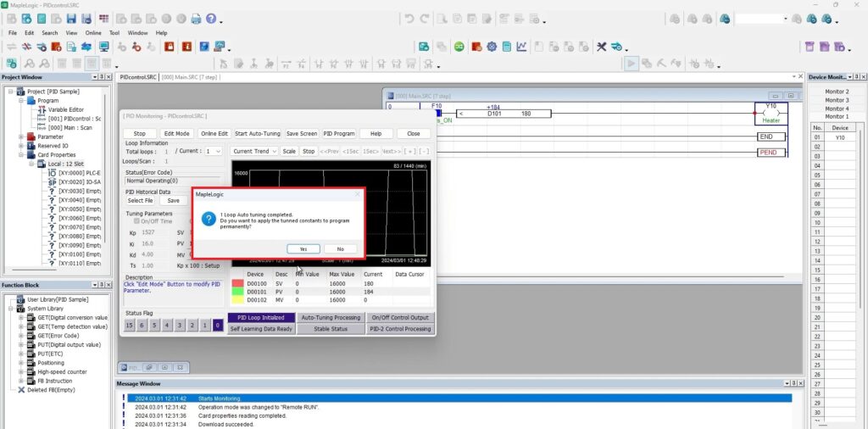The height and width of the screenshot is (429, 868).
Task: Click the dark red grid icon
Action: pos(103,19)
